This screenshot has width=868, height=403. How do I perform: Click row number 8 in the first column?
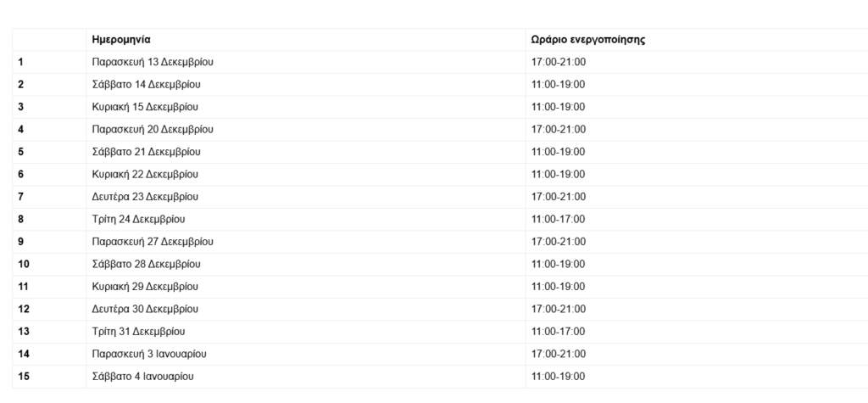[x=20, y=220]
